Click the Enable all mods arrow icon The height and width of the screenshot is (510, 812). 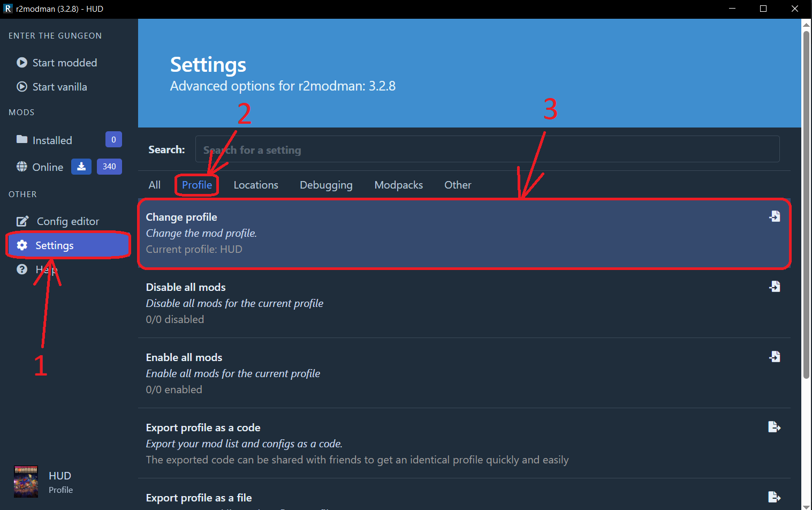tap(775, 357)
